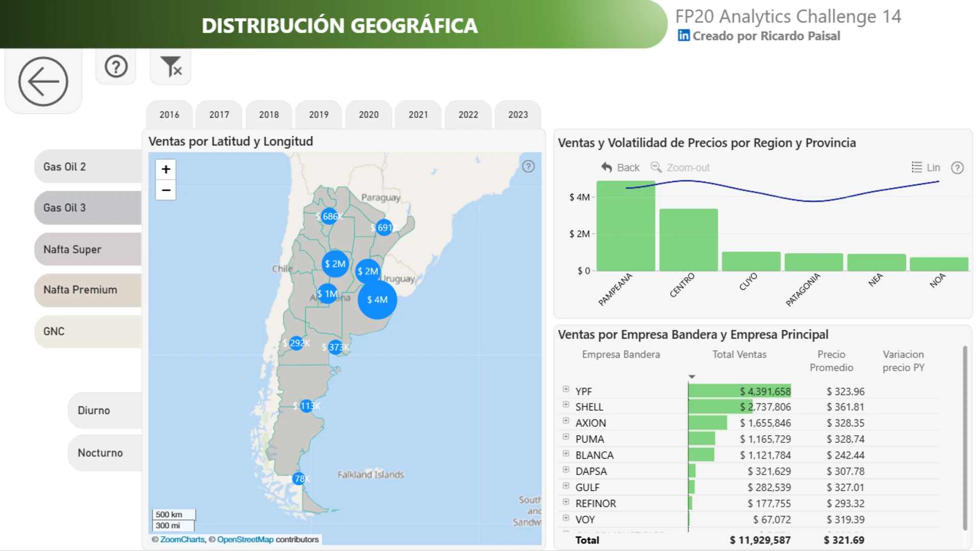Toggle the Diurno schedule filter
Image resolution: width=980 pixels, height=551 pixels.
tap(105, 411)
